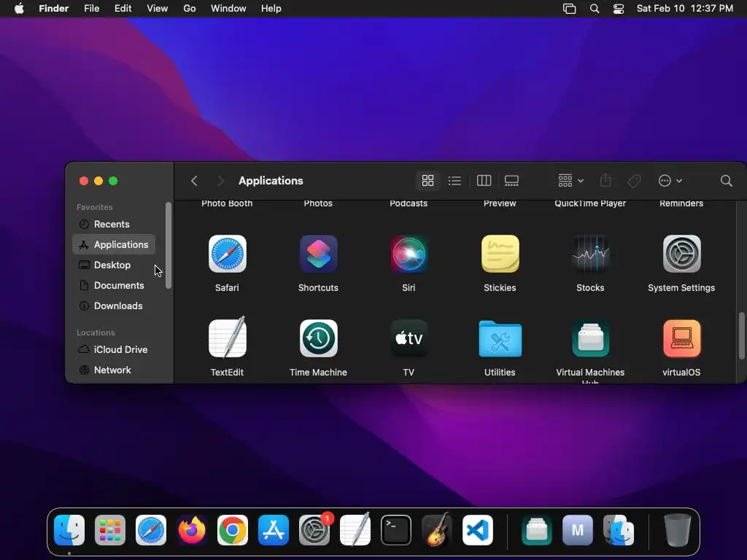
Task: Select the virtualOS app icon
Action: [x=681, y=338]
